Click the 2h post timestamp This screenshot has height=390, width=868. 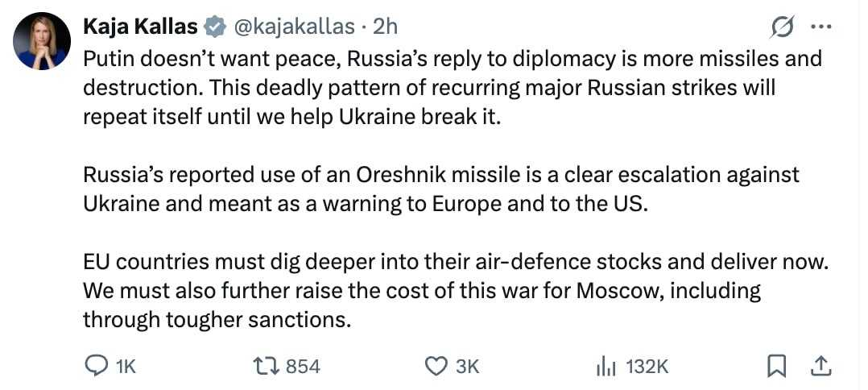coord(385,27)
